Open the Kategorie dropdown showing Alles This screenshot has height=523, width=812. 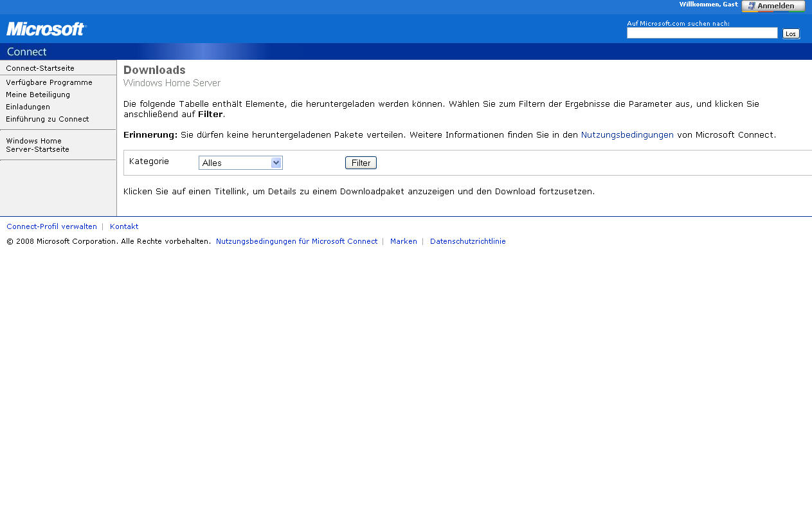click(240, 163)
